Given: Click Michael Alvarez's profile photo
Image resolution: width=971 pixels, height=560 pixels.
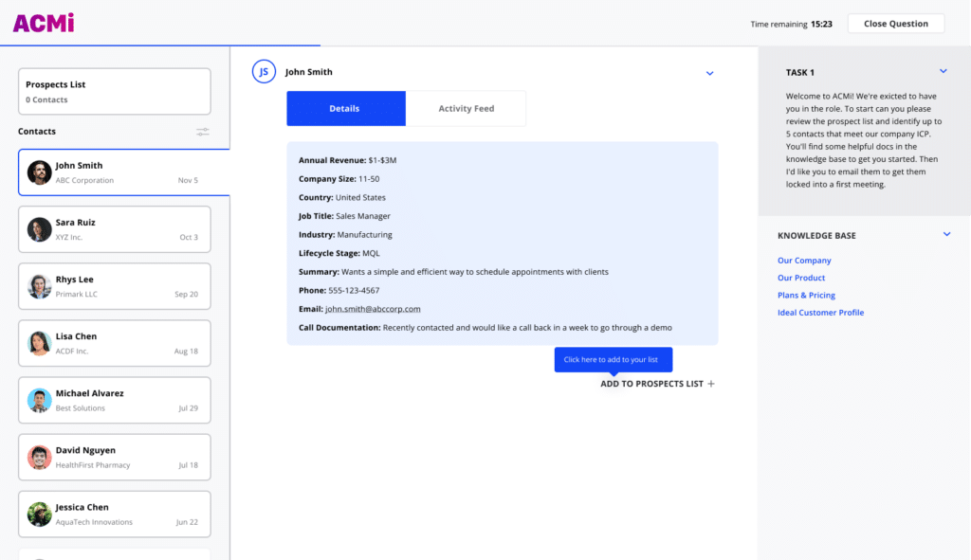Looking at the screenshot, I should 39,401.
